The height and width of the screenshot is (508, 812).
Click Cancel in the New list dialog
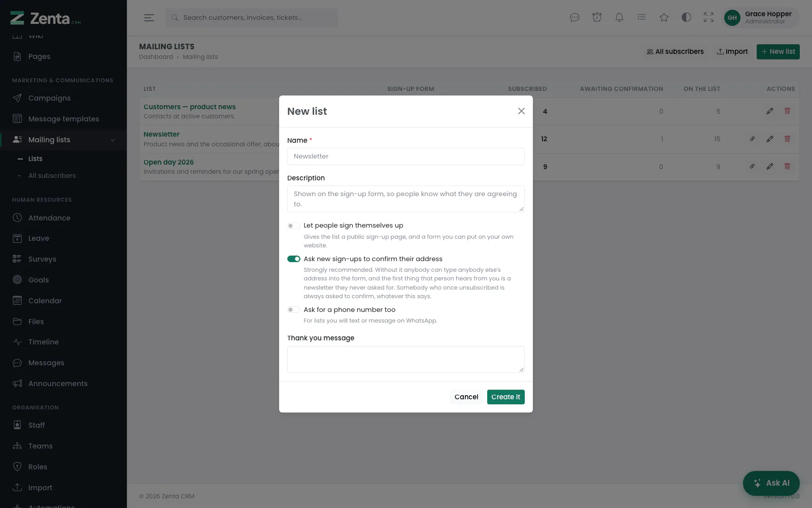pyautogui.click(x=466, y=397)
